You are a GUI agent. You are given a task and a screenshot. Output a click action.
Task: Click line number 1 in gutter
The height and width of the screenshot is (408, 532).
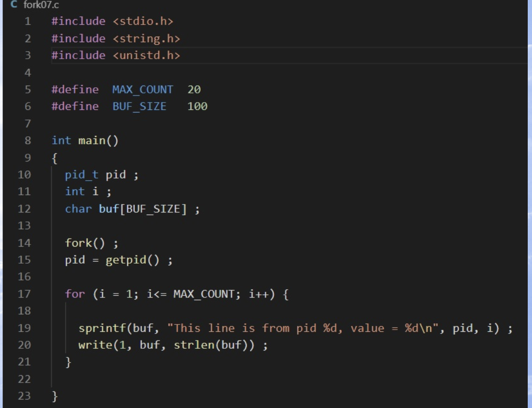tap(28, 21)
